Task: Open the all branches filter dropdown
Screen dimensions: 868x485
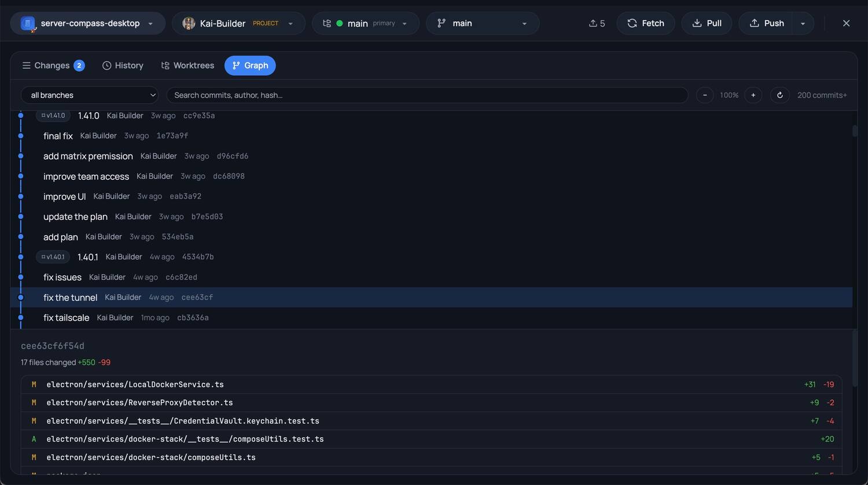Action: (x=90, y=95)
